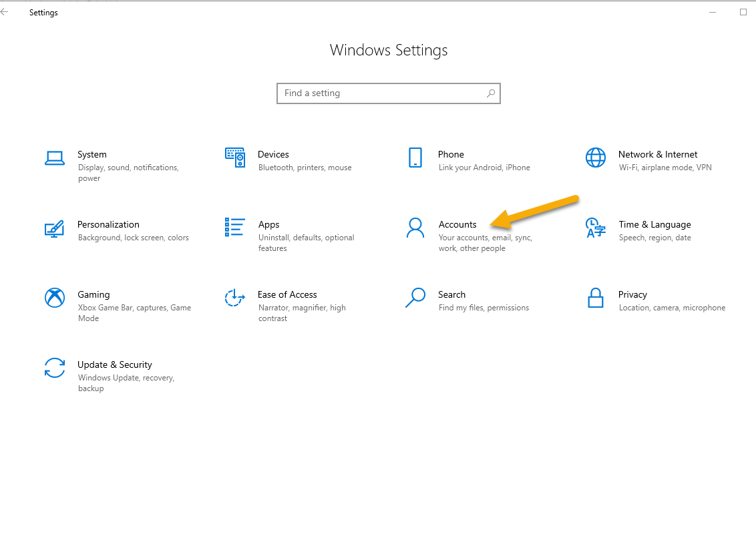Select the Privacy padlock icon
The height and width of the screenshot is (550, 756).
595,298
